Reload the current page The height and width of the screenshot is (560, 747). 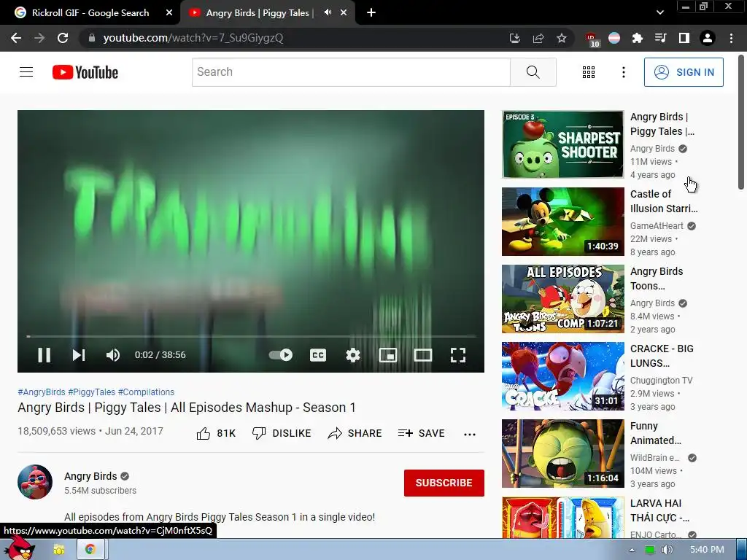[63, 38]
